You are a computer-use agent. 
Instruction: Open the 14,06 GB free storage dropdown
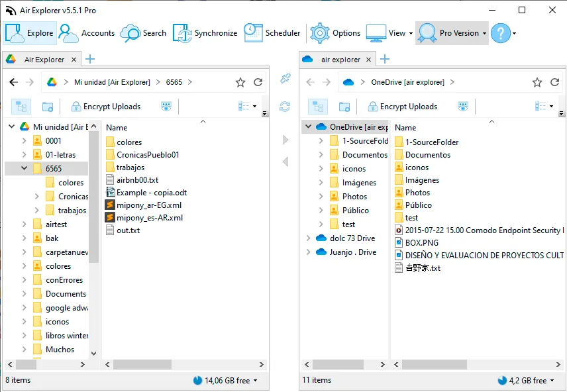pos(225,381)
